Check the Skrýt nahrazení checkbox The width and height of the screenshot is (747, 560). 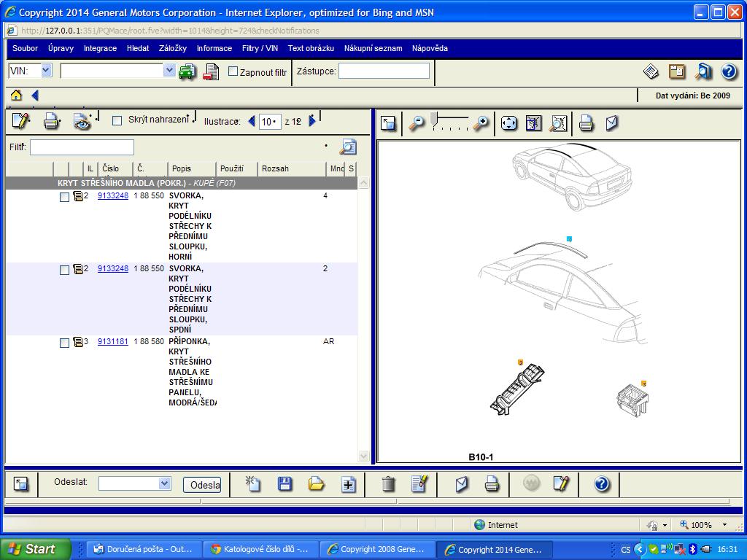(117, 120)
